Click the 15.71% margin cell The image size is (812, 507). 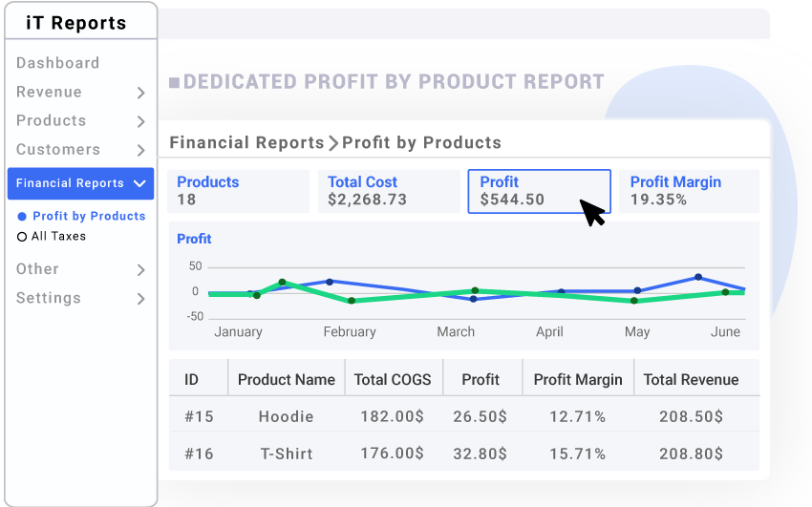[x=577, y=454]
